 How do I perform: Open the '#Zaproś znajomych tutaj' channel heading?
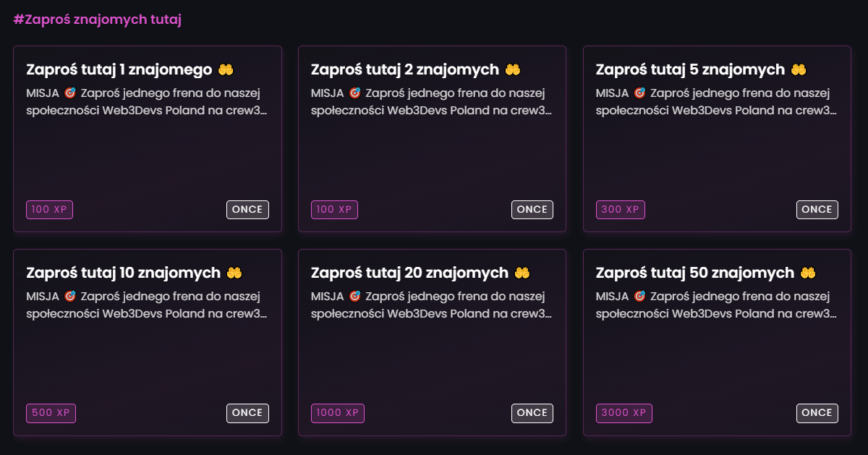[x=98, y=20]
